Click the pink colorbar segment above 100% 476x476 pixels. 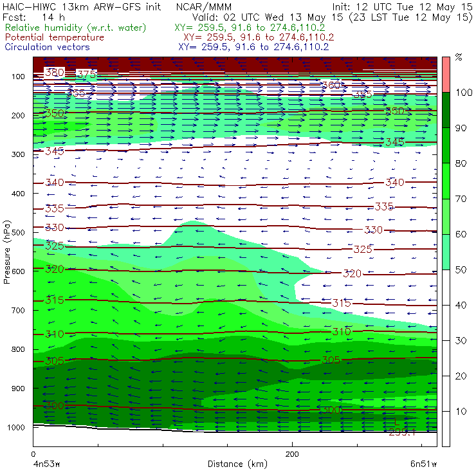click(x=446, y=75)
